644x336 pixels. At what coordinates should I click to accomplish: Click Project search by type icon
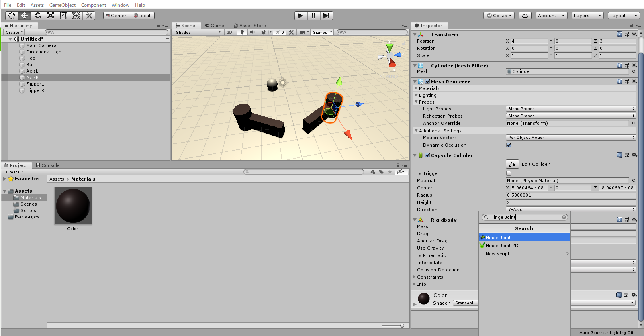click(373, 172)
